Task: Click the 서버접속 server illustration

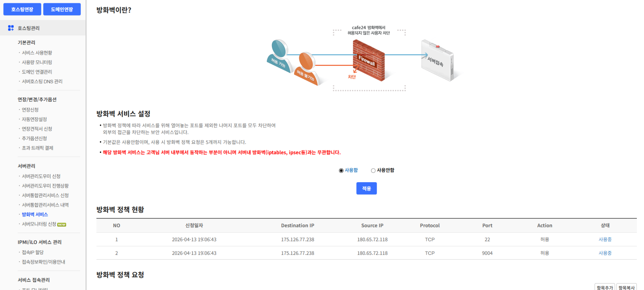Action: tap(437, 61)
